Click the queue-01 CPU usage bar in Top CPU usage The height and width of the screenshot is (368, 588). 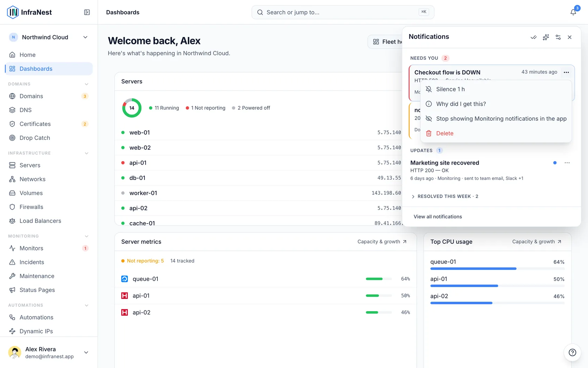(497, 269)
